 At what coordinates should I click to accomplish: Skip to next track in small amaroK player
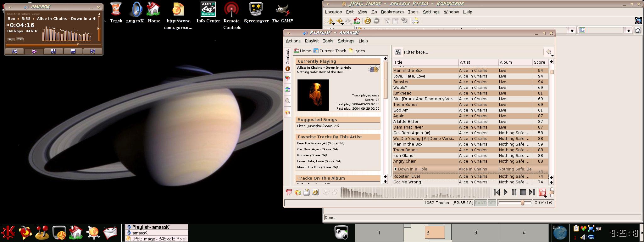[92, 51]
